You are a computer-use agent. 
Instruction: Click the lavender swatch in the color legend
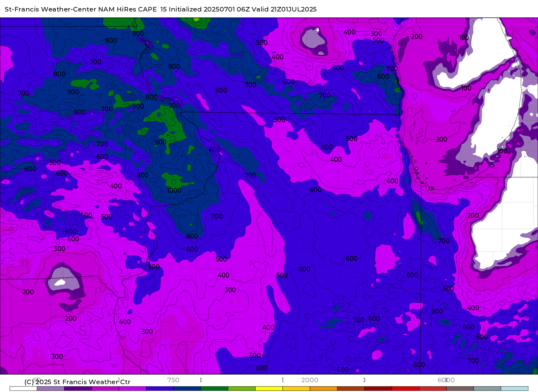click(x=51, y=389)
